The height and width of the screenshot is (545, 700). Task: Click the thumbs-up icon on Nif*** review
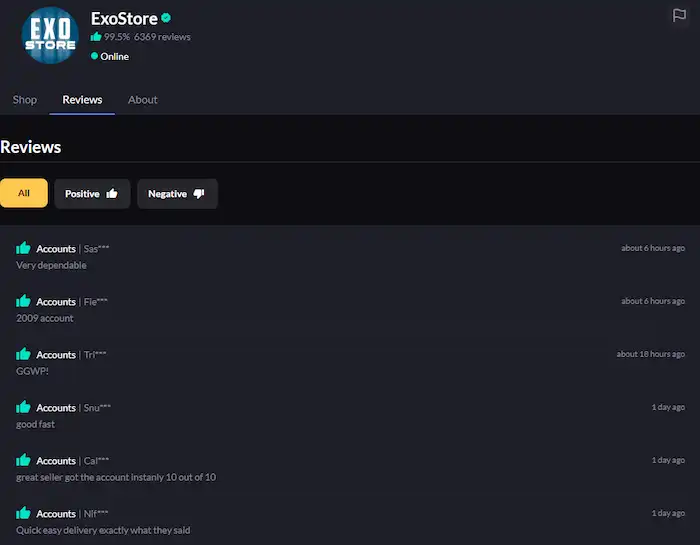click(x=23, y=513)
